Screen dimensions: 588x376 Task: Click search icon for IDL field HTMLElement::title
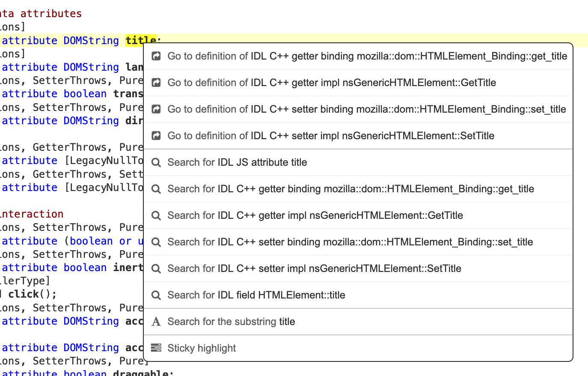click(x=156, y=295)
